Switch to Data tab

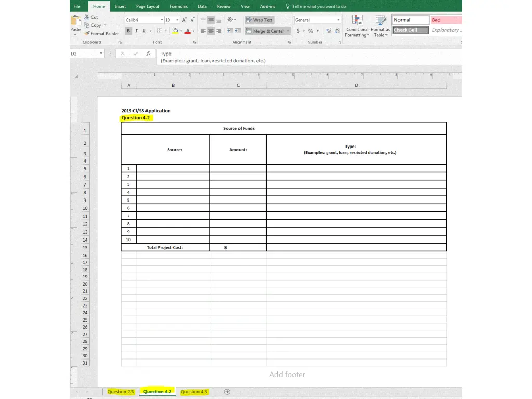coord(202,6)
